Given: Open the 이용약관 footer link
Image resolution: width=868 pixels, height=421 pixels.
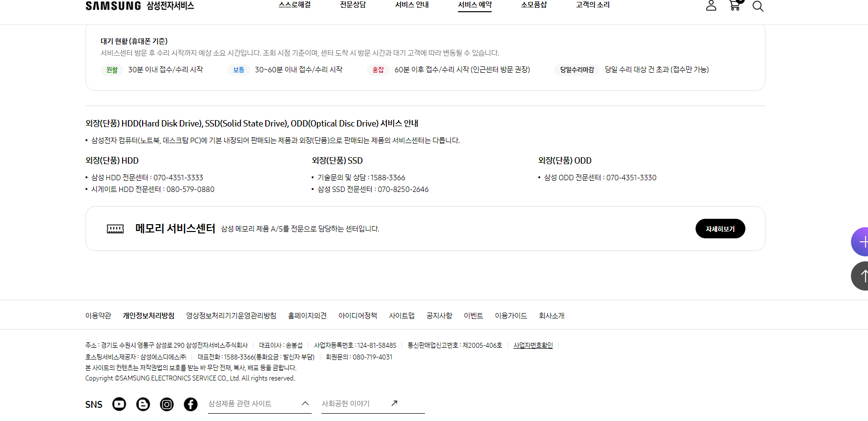Looking at the screenshot, I should click(x=98, y=316).
